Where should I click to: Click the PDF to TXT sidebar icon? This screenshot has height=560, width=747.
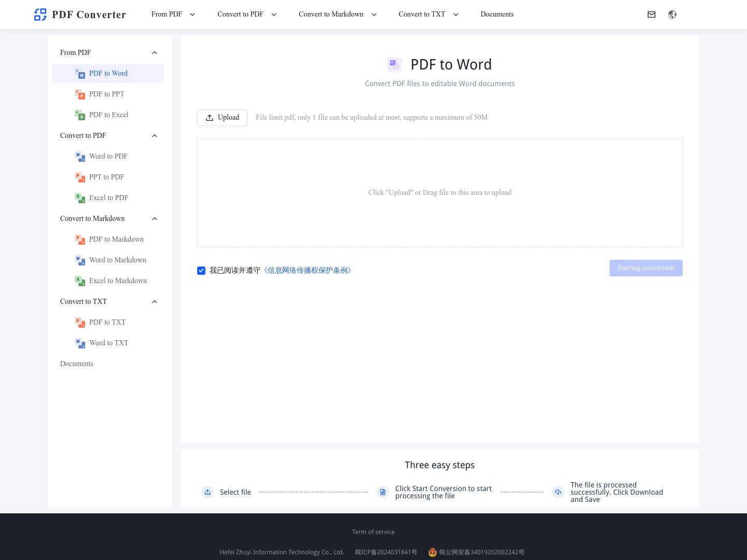pyautogui.click(x=80, y=323)
